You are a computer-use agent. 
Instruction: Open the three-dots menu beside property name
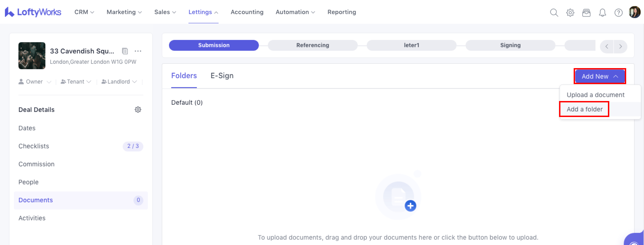[x=138, y=51]
